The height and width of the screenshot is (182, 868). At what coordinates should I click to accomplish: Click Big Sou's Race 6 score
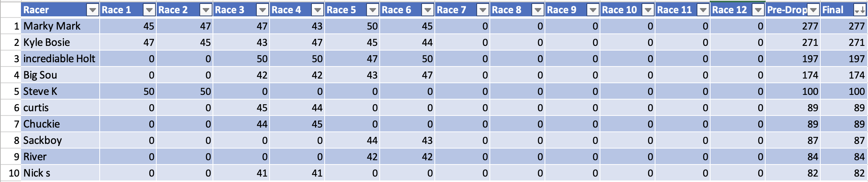coord(407,75)
